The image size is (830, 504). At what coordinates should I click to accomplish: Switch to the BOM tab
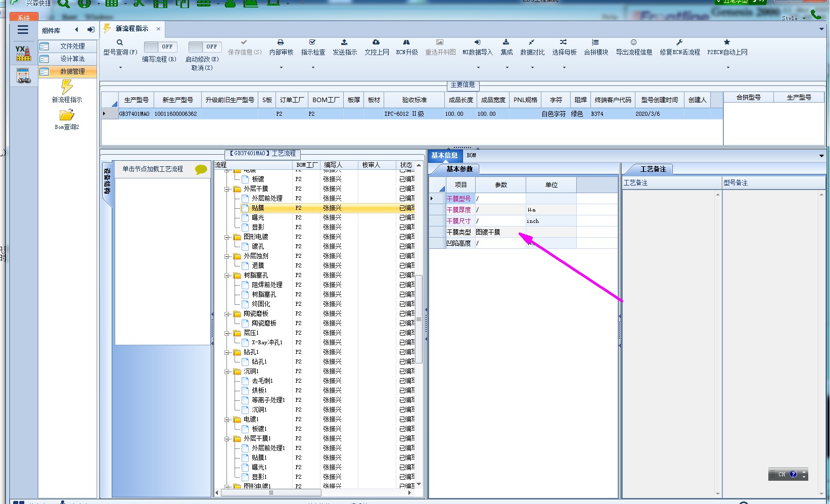click(x=471, y=156)
